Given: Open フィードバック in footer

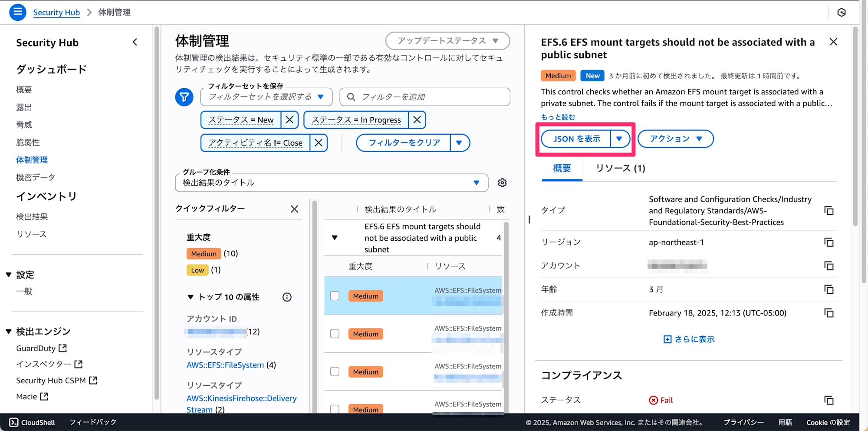Looking at the screenshot, I should click(93, 422).
